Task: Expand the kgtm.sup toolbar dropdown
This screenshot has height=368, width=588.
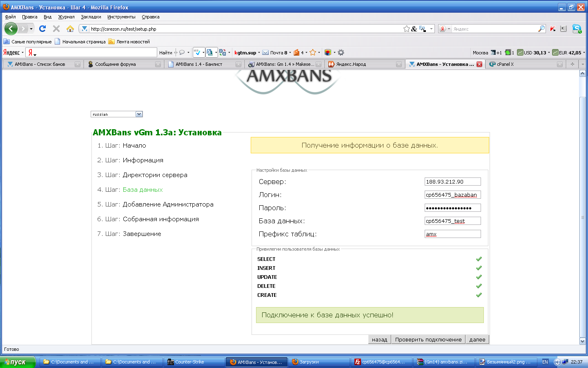Action: [x=259, y=52]
